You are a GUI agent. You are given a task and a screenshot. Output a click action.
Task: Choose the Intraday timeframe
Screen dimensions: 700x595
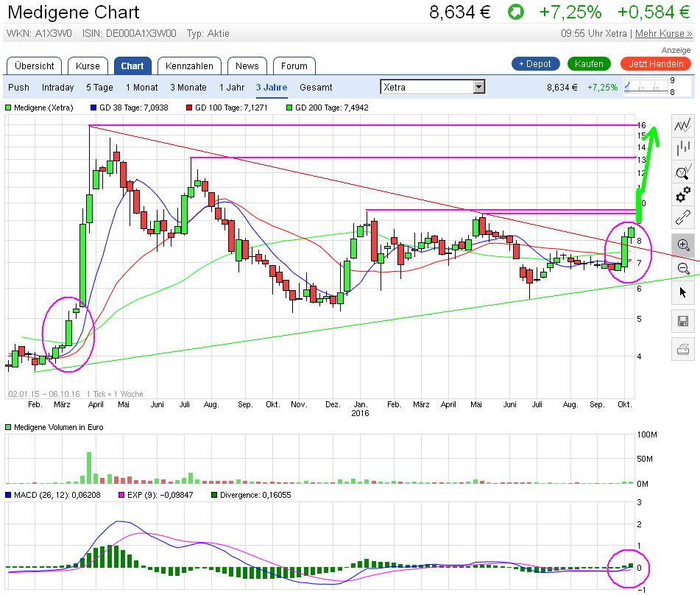click(x=57, y=88)
